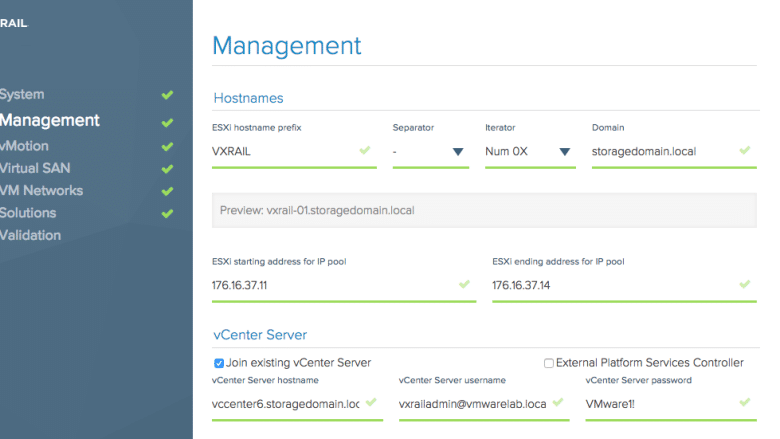Select the Virtual SAN sidebar item
This screenshot has width=780, height=439.
35,168
